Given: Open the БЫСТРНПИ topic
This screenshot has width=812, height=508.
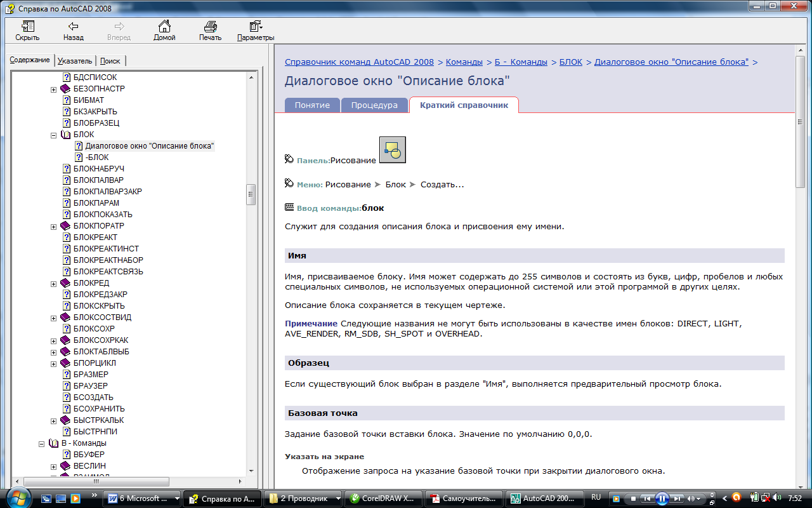Looking at the screenshot, I should point(95,432).
